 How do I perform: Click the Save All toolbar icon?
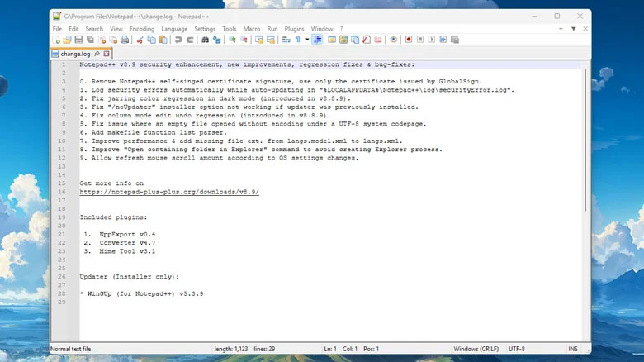point(90,40)
